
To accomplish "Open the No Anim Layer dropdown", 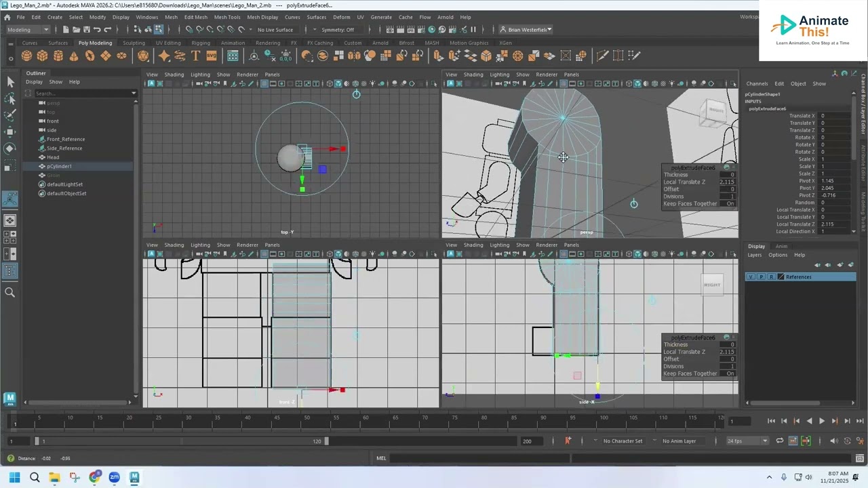I will 679,441.
